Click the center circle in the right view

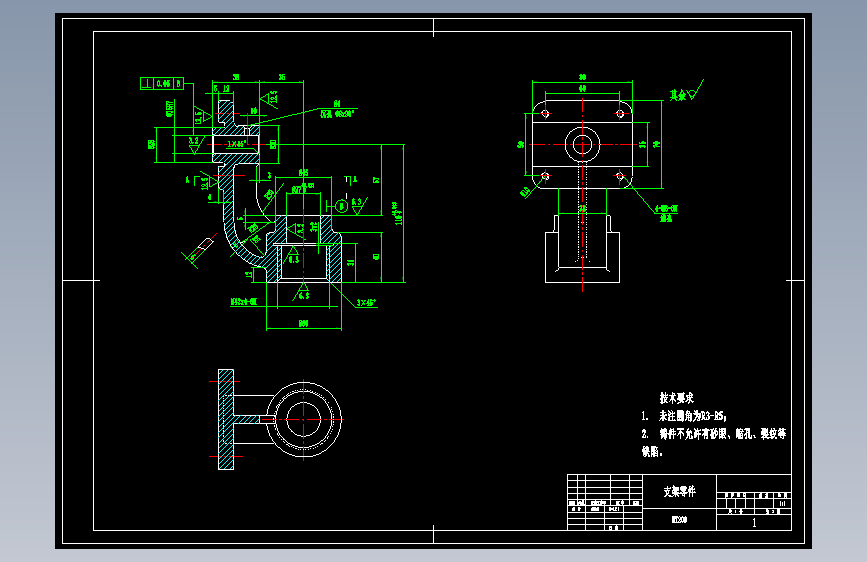582,145
